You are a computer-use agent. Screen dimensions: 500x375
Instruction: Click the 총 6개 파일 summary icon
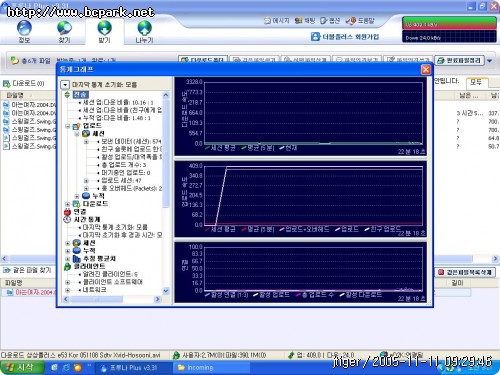14,60
